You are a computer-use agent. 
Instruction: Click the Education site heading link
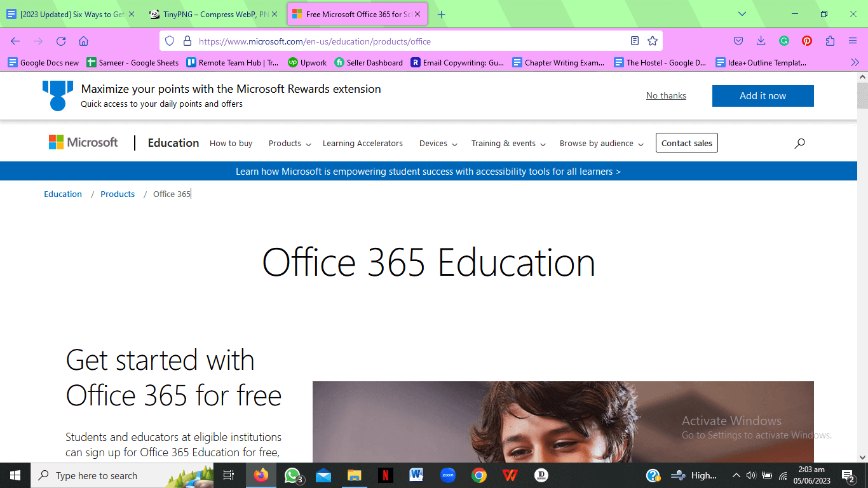173,143
